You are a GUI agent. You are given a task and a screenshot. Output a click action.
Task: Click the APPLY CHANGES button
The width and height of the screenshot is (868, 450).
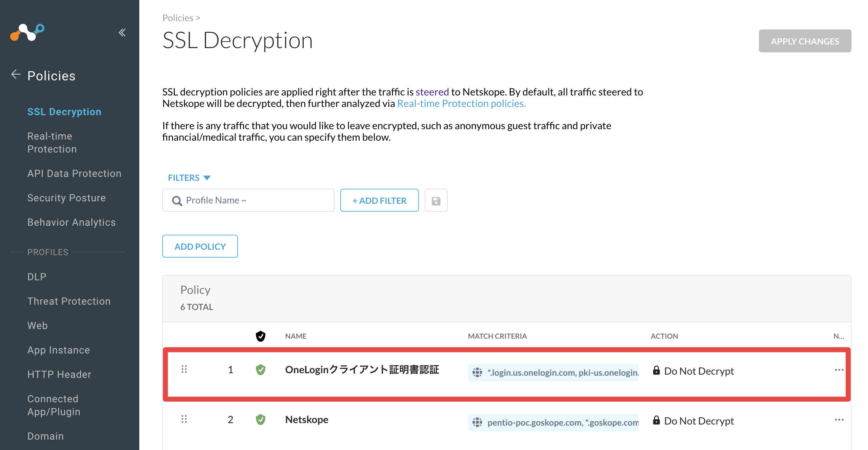point(805,41)
